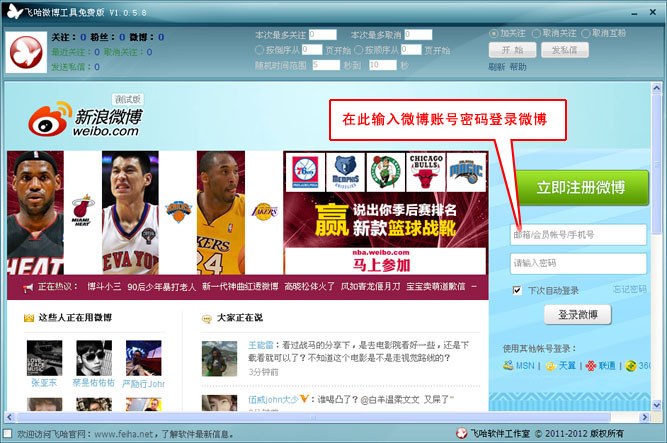Click the vertical scrollbar up arrow
667x443 pixels.
point(656,88)
